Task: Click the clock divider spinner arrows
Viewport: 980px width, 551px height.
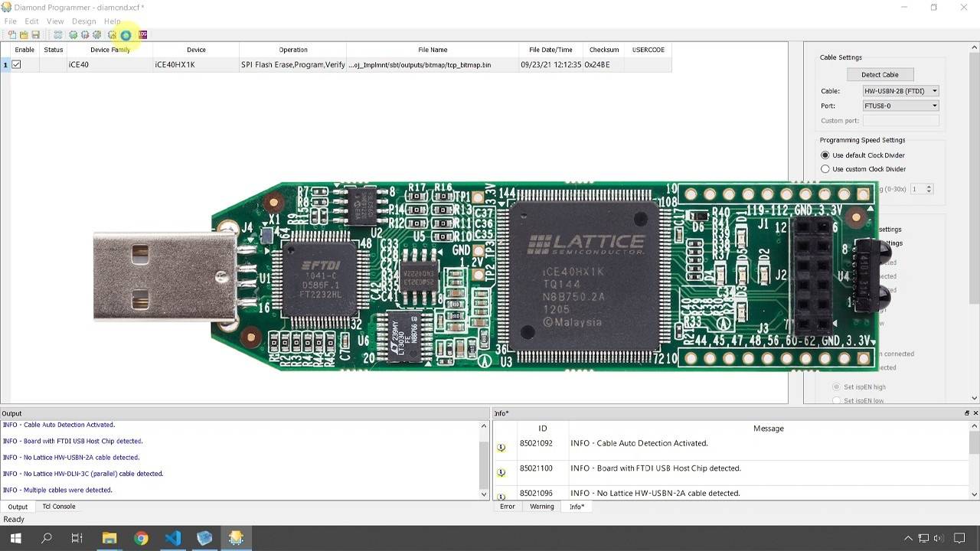Action: [929, 189]
